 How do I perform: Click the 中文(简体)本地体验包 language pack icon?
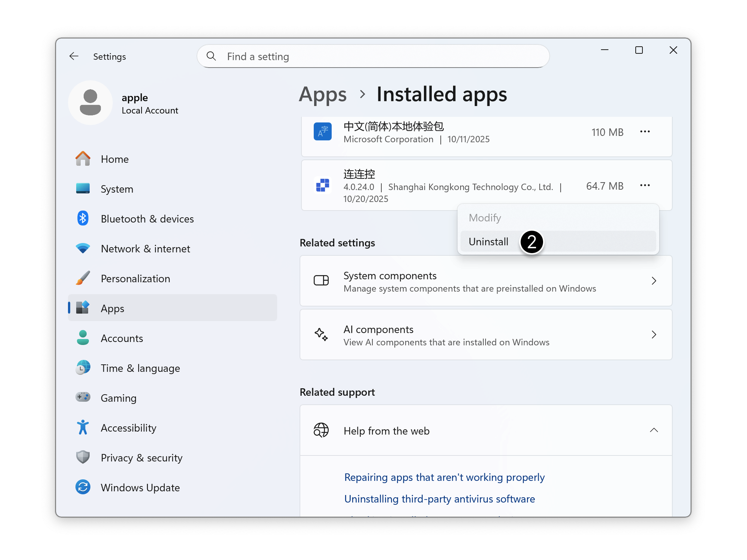tap(322, 131)
